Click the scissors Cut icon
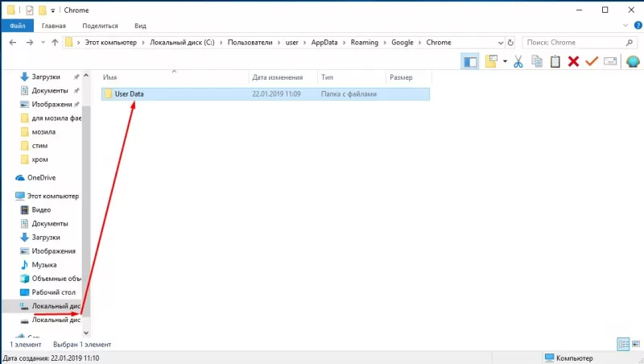Screen dimensions: 644x364 (518, 62)
